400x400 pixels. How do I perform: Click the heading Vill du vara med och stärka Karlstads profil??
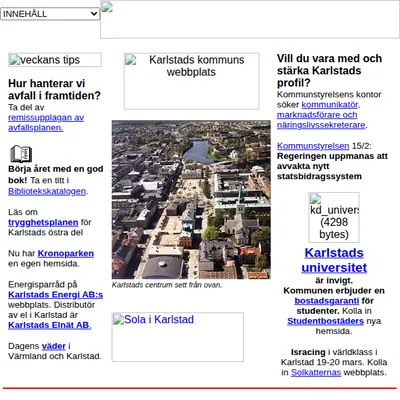[329, 71]
